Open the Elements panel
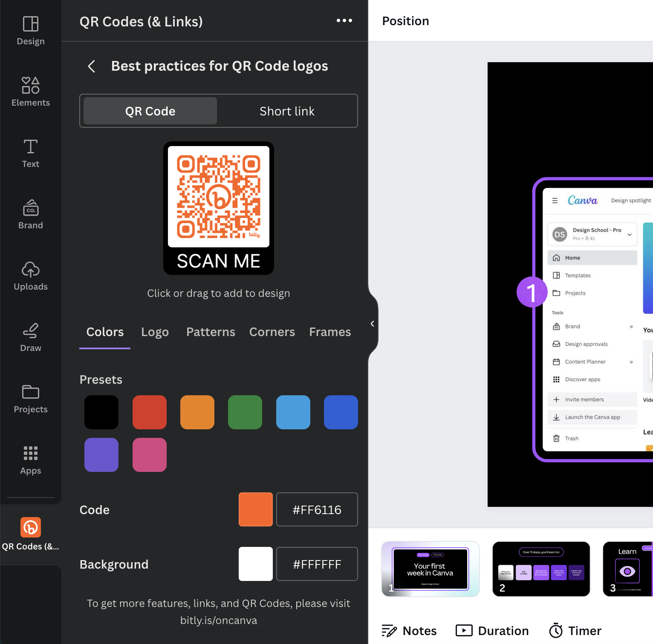 click(31, 92)
